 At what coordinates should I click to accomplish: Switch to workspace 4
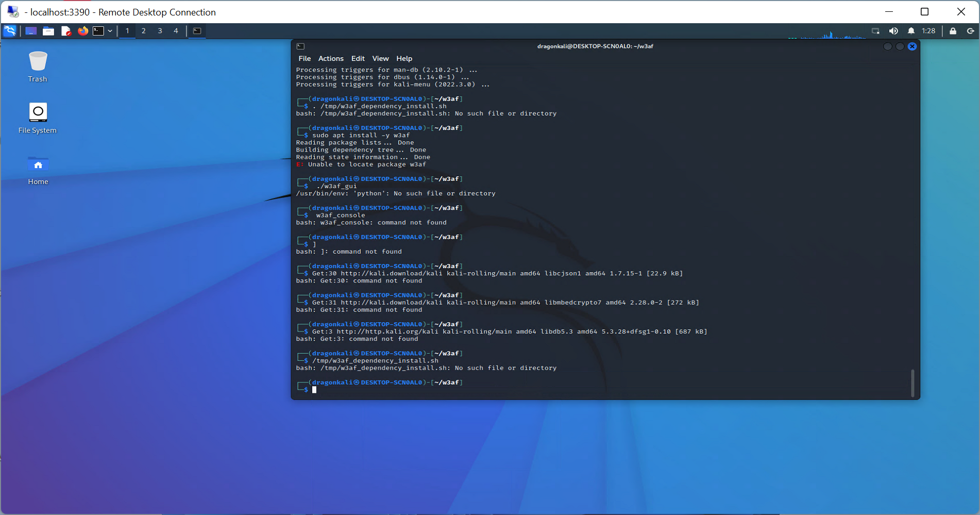[x=176, y=31]
